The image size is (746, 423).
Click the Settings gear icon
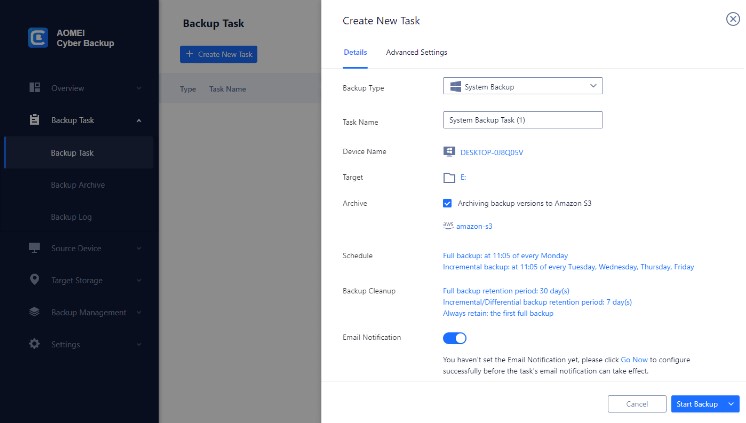[34, 344]
